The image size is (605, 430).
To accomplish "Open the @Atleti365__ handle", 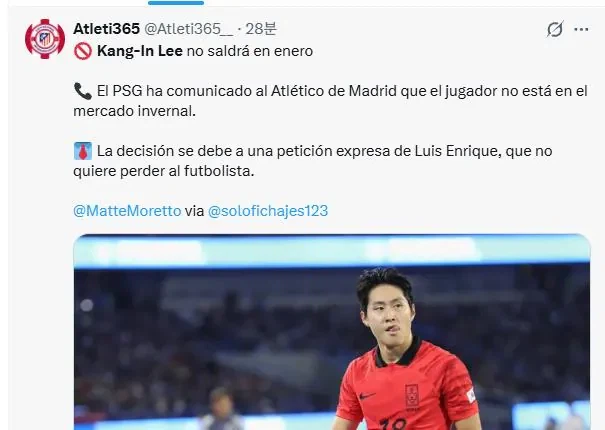I will [188, 29].
